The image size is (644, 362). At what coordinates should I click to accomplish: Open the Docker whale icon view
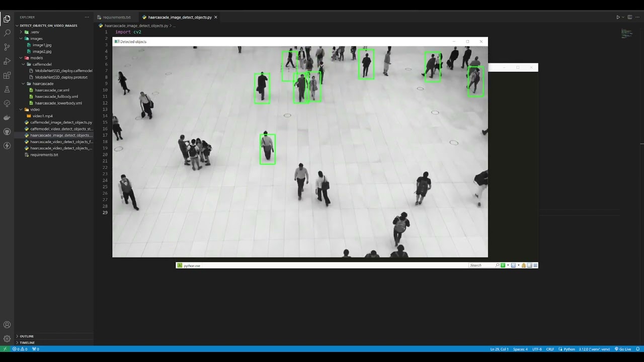7,118
